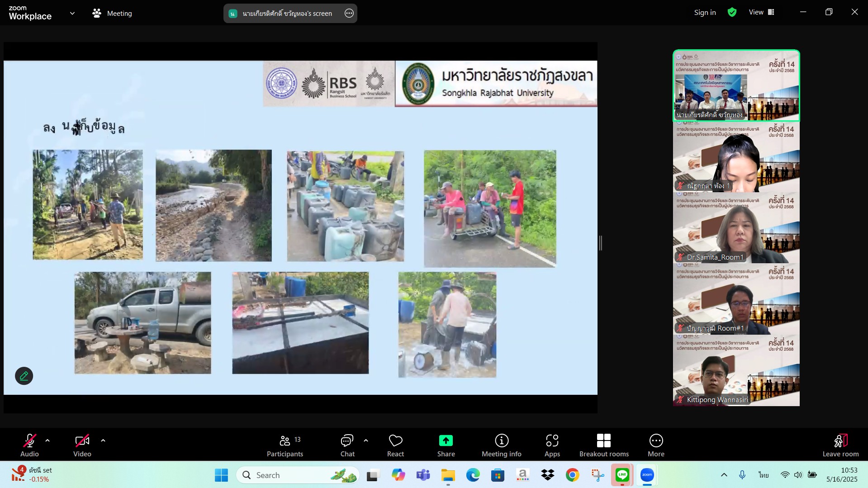Open the volume tray icon
Viewport: 868px width, 488px height.
click(798, 475)
